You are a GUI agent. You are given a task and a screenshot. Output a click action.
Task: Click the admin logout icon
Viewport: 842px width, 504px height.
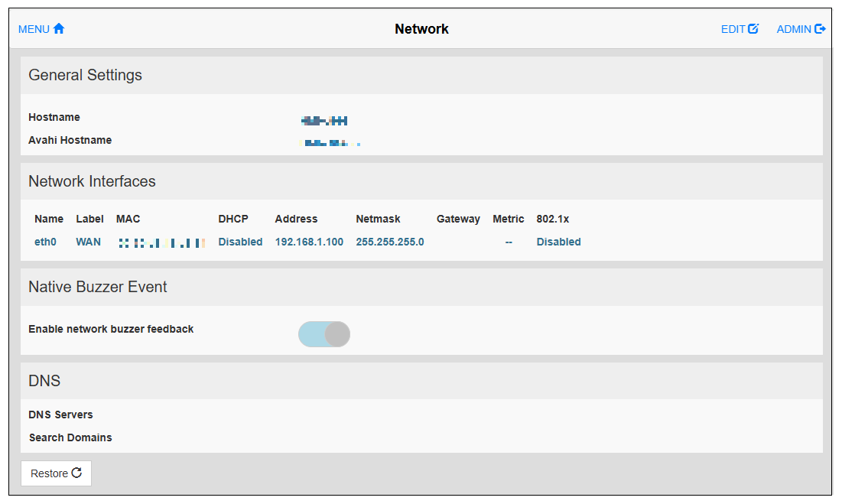tap(821, 29)
